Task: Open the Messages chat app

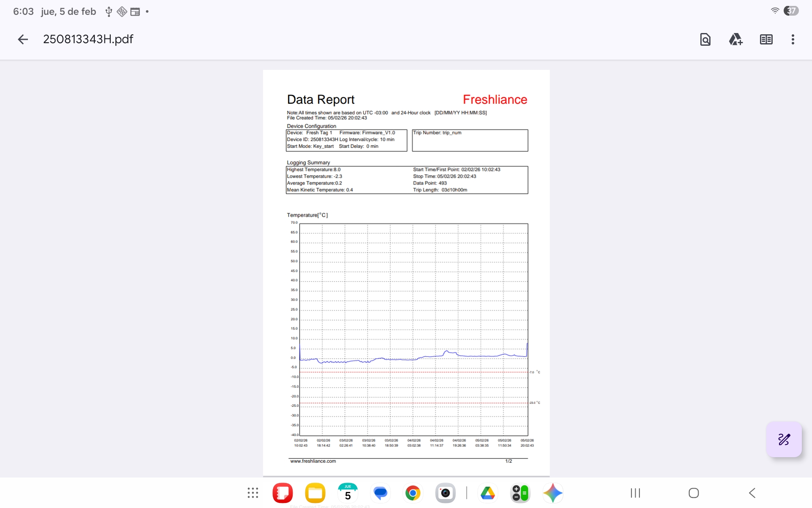Action: click(x=380, y=493)
